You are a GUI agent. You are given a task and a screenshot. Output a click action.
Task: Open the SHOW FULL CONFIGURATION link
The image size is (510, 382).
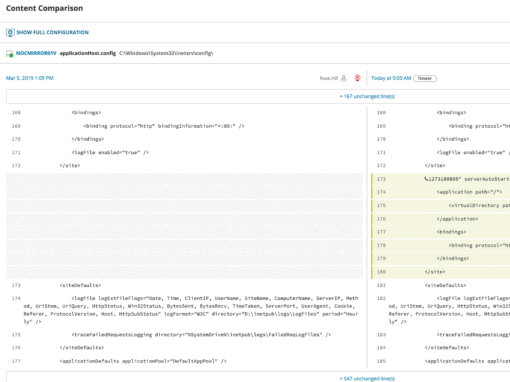point(52,32)
